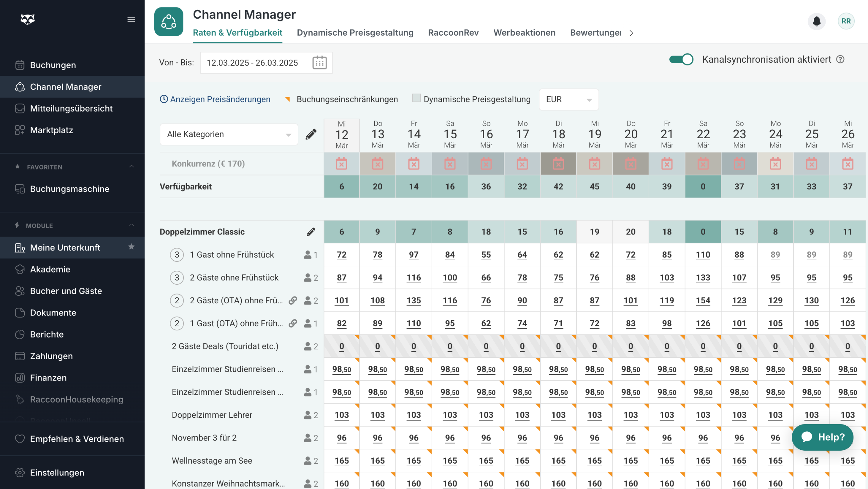The height and width of the screenshot is (489, 868).
Task: Click the link icon on 2 Gäste (OTA) row
Action: click(x=293, y=301)
